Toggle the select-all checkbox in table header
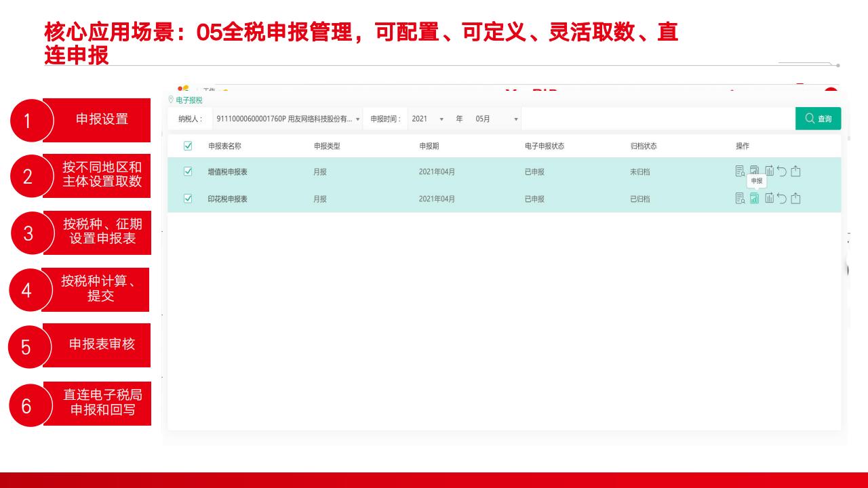Screen dimensions: 868x488 (188, 146)
